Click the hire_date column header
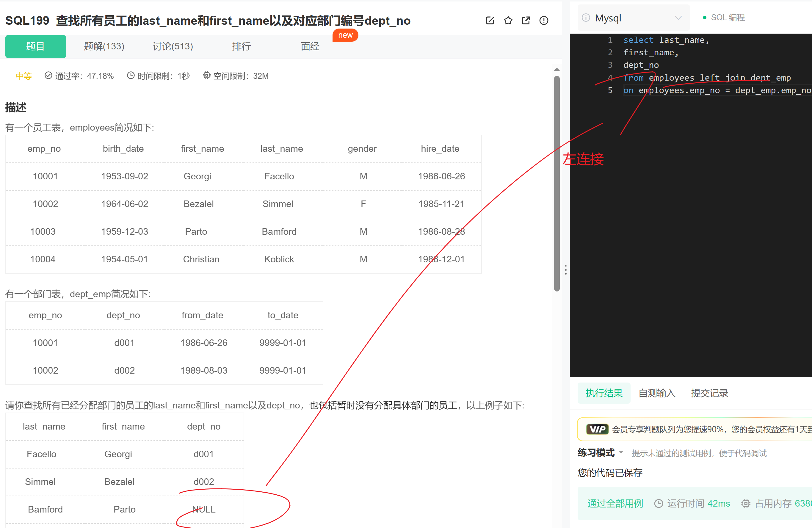This screenshot has width=812, height=528. pos(440,148)
